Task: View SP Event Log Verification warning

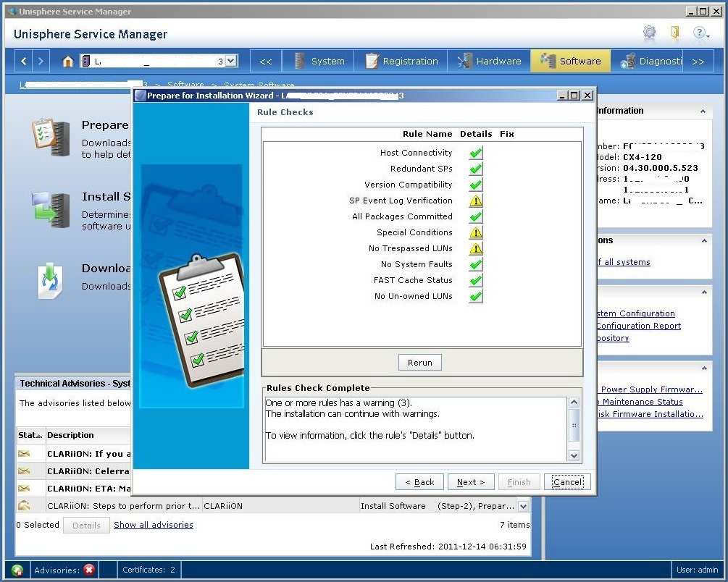Action: (x=475, y=201)
